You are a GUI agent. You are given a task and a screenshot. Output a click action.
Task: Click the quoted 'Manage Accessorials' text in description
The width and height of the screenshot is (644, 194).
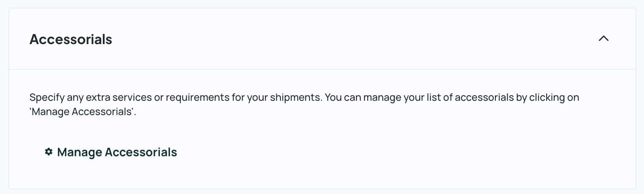pos(83,113)
